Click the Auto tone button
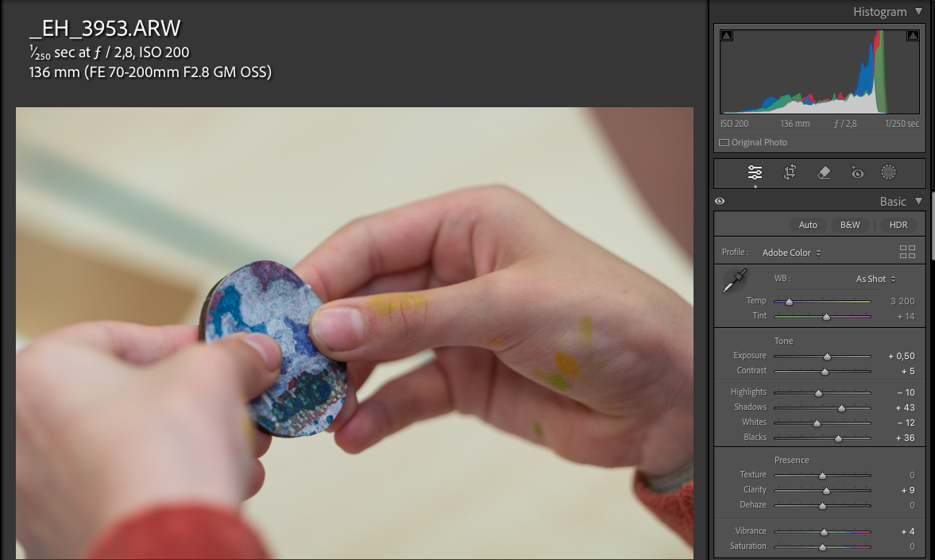The height and width of the screenshot is (560, 935). [808, 225]
